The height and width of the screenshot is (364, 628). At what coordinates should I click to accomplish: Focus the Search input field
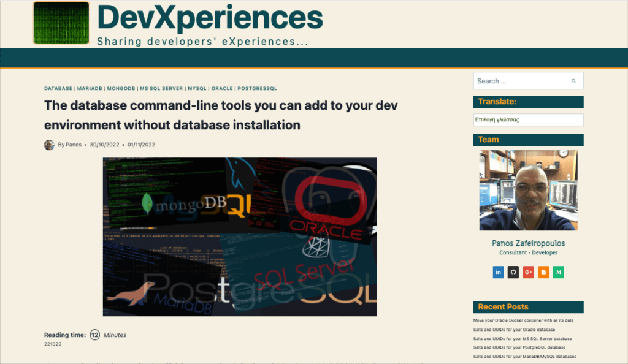(528, 81)
